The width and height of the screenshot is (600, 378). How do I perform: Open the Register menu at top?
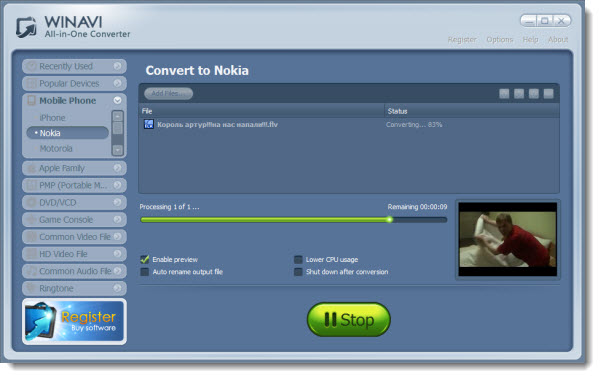(462, 39)
